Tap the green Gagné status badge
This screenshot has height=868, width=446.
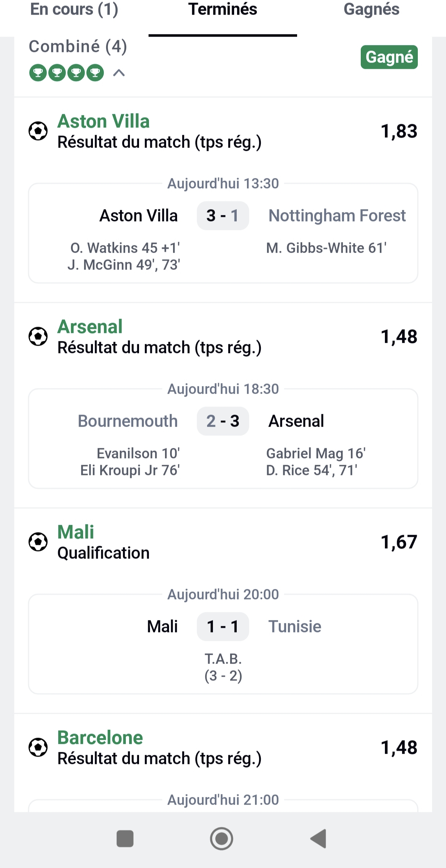(x=389, y=57)
